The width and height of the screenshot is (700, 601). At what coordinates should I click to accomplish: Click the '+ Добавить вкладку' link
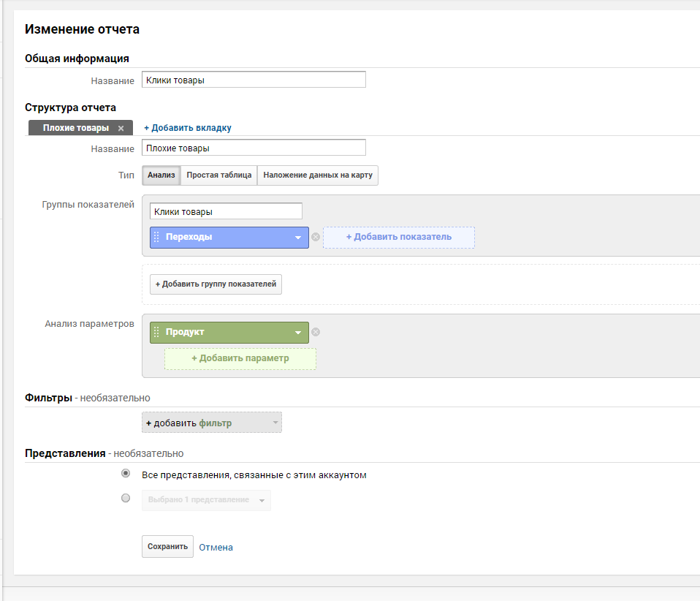pos(187,128)
